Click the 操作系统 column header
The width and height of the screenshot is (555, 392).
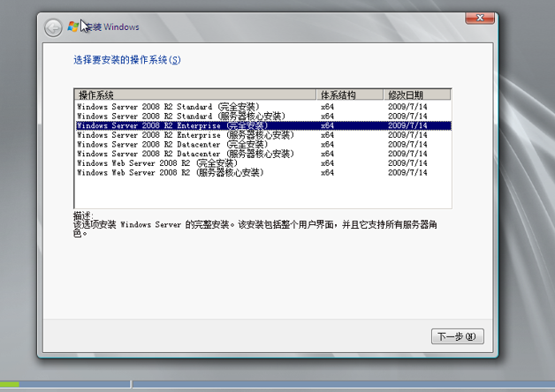[195, 94]
